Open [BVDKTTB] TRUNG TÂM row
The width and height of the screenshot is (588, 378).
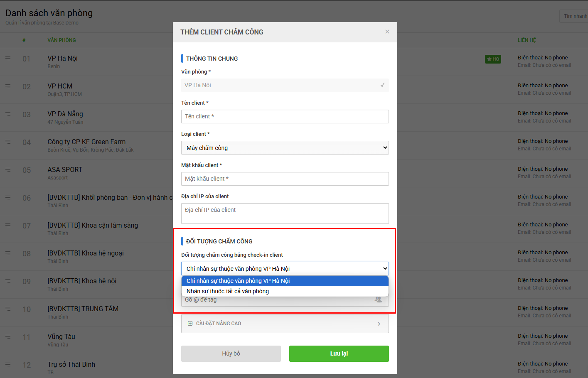tap(83, 309)
